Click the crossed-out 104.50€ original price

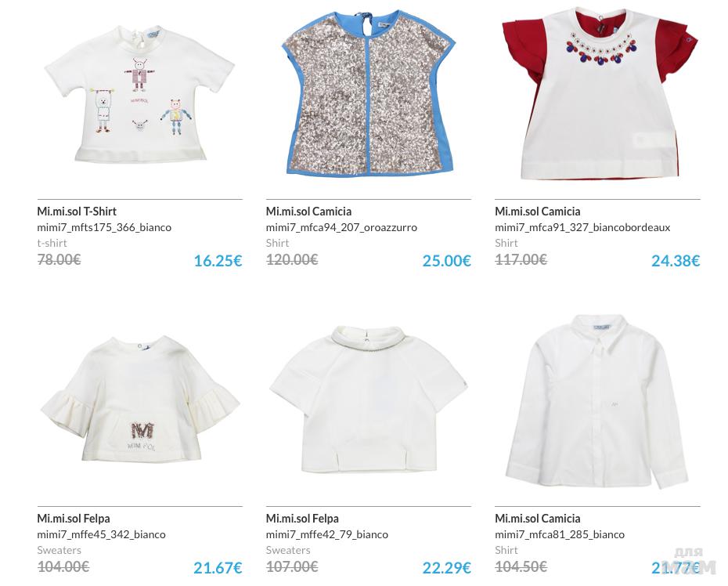[521, 566]
